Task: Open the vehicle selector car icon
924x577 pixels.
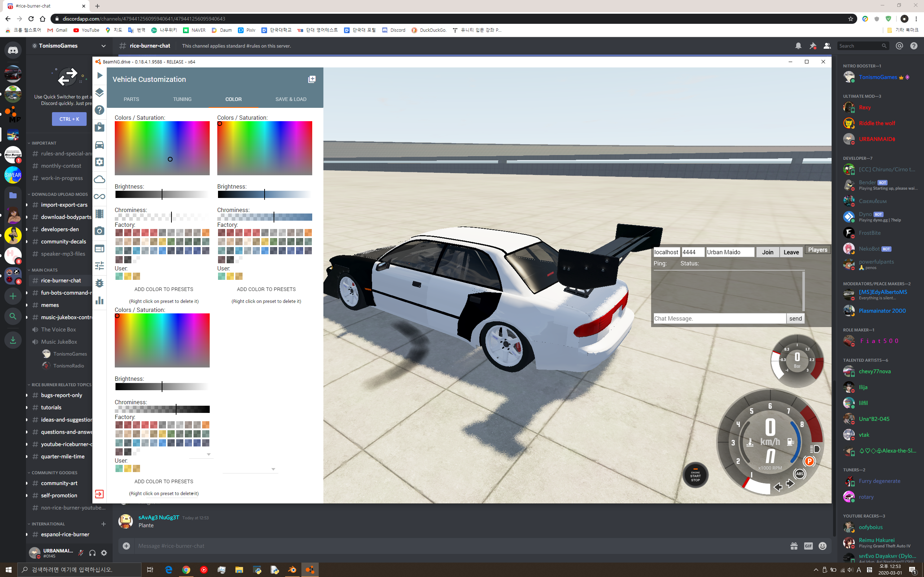Action: click(x=99, y=145)
